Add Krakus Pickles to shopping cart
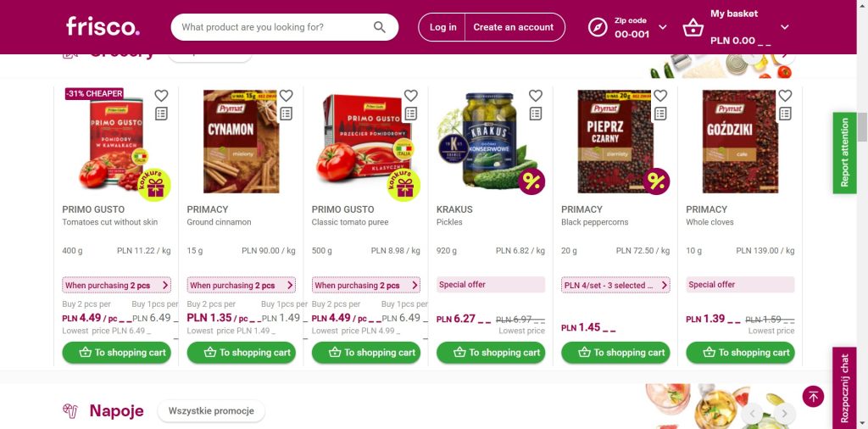The image size is (868, 429). click(x=491, y=353)
